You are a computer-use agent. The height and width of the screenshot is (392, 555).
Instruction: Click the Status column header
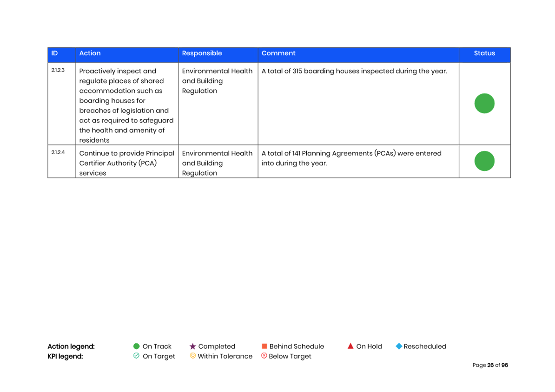[484, 53]
